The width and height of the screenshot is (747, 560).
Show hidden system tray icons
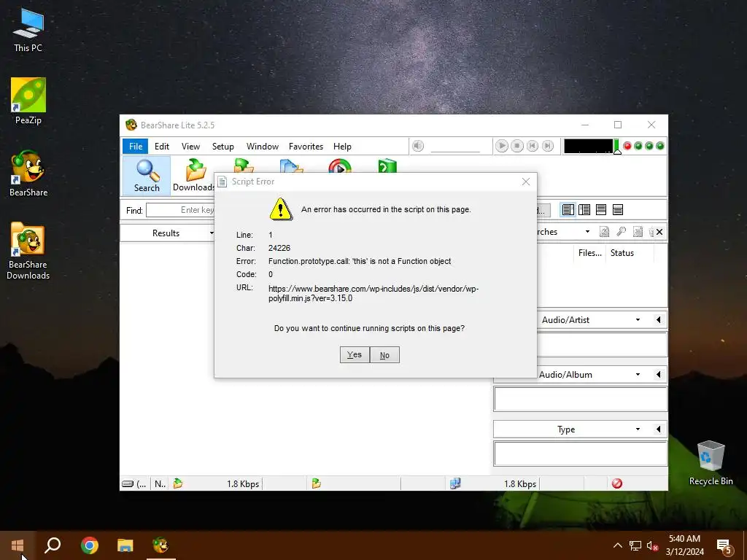[x=617, y=545]
